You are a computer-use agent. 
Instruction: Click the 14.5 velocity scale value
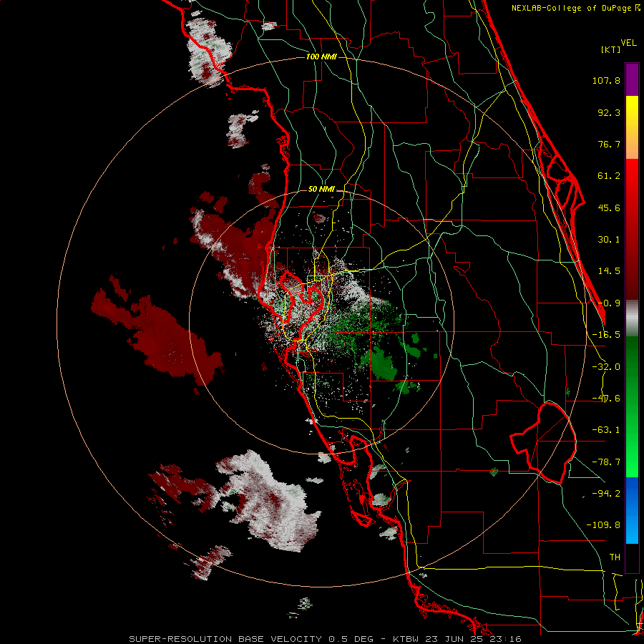[609, 271]
